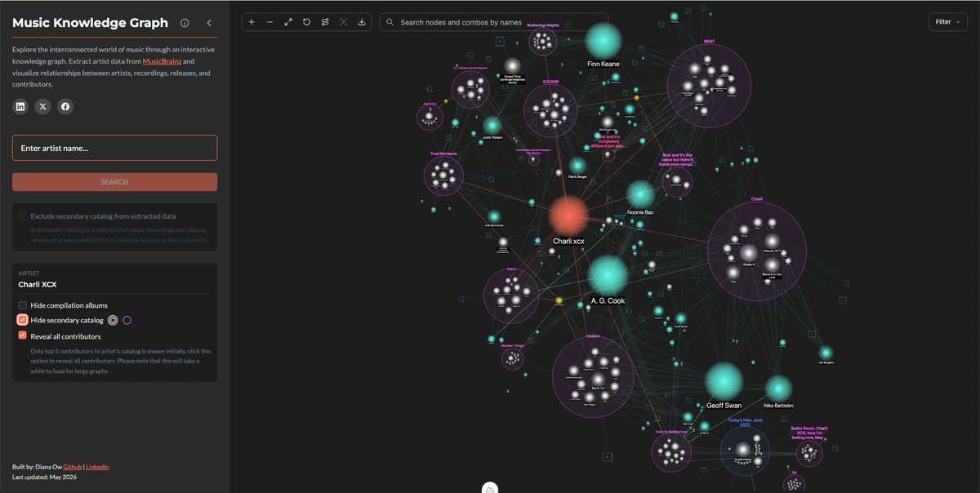Uncheck Reveal all contributors checkbox
980x493 pixels.
[x=23, y=335]
